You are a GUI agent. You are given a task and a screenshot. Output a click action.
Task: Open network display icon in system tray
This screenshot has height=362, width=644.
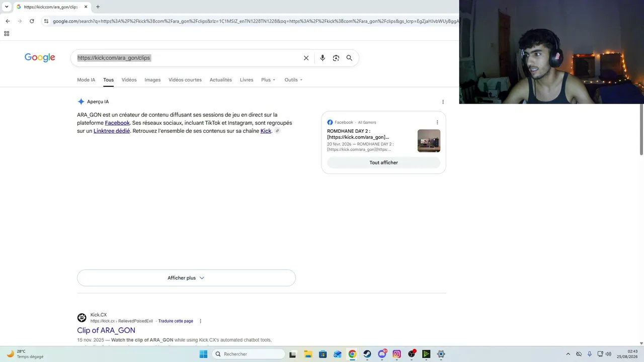pos(600,354)
